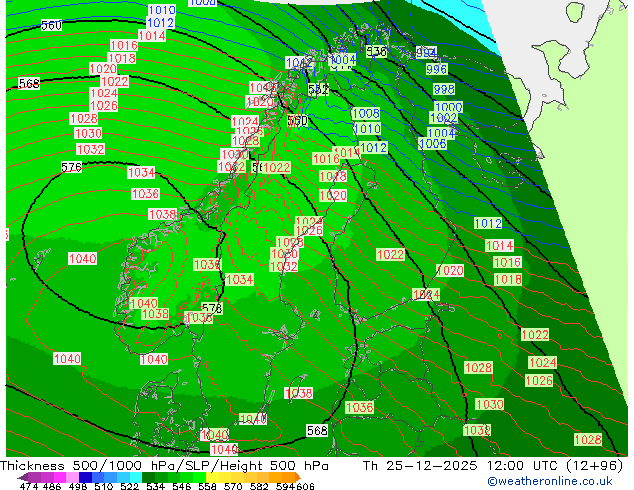Click the red 1034 label beside the 576 contour

coord(141,173)
